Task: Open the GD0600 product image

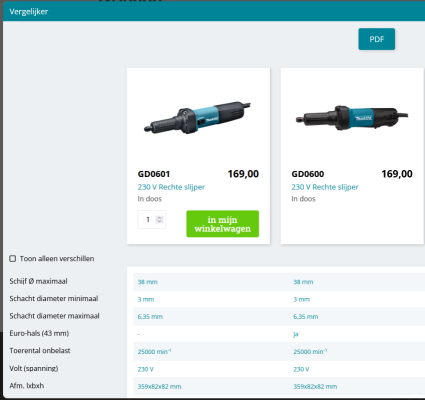Action: coord(352,117)
